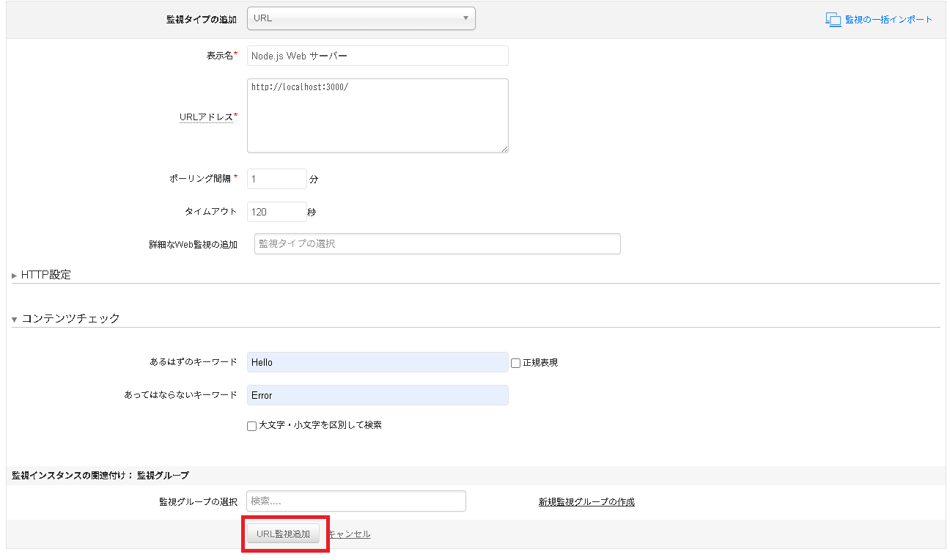This screenshot has width=950, height=560.
Task: Click the ポーリング間隔 input field
Action: point(276,179)
